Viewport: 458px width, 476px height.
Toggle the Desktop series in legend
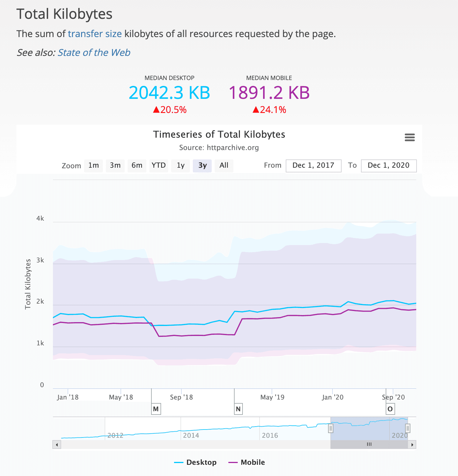pos(195,462)
